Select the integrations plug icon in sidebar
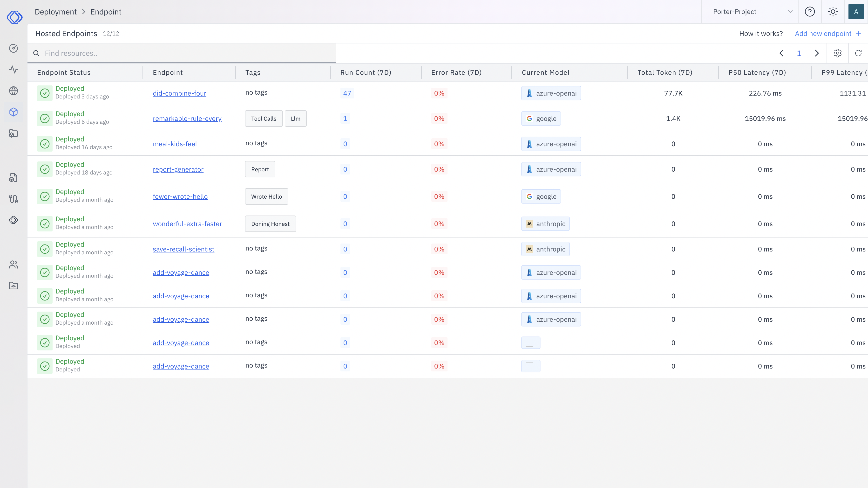 coord(14,199)
